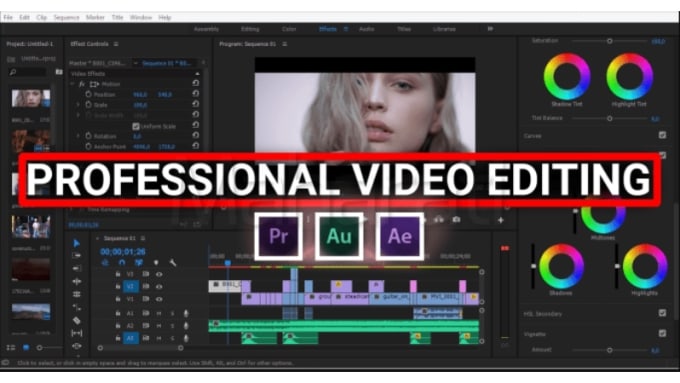Open the Marker menu
Image resolution: width=680 pixels, height=383 pixels.
[x=95, y=17]
